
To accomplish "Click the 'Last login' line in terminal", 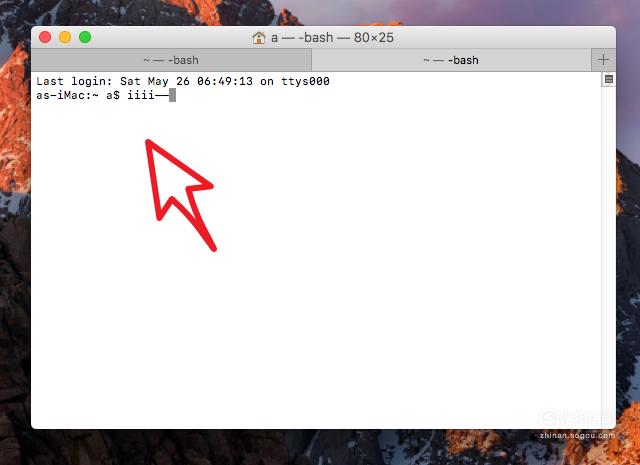I will pyautogui.click(x=183, y=81).
